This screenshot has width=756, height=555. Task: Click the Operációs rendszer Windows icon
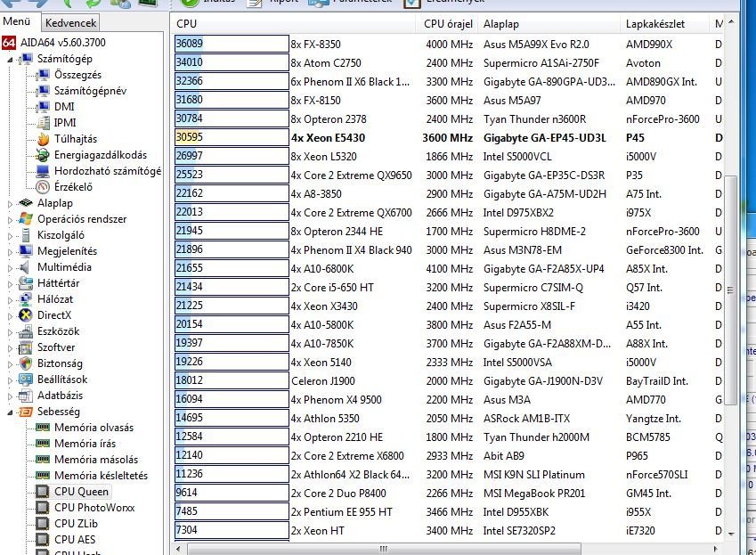[x=26, y=219]
